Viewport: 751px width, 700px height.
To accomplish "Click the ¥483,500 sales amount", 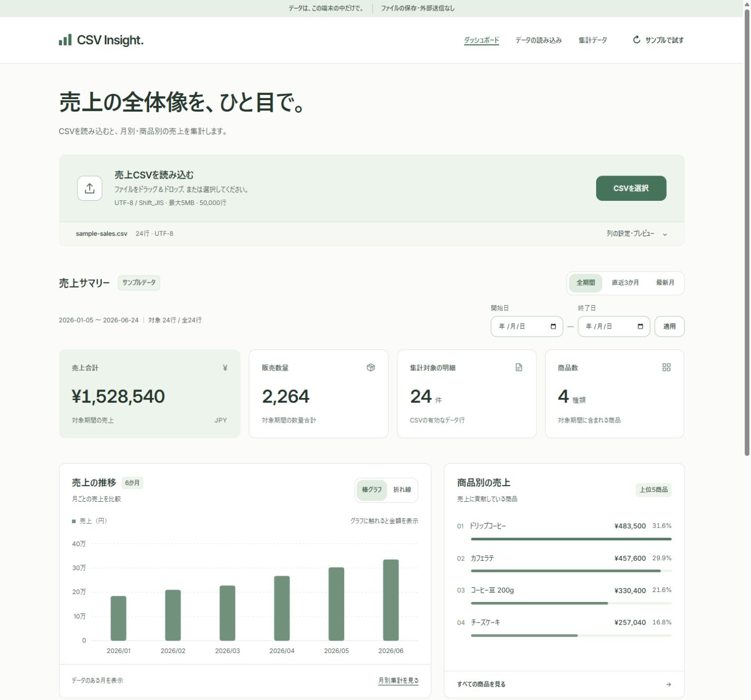I will tap(630, 526).
